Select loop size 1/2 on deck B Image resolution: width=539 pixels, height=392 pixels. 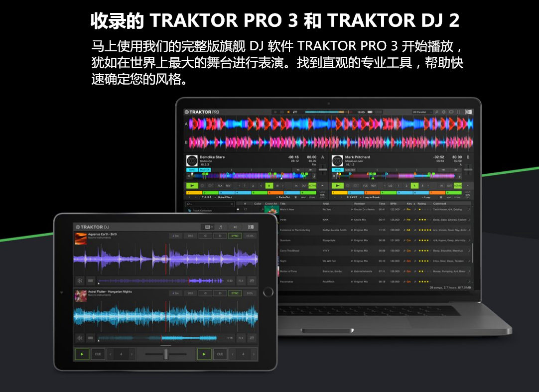[x=390, y=186]
